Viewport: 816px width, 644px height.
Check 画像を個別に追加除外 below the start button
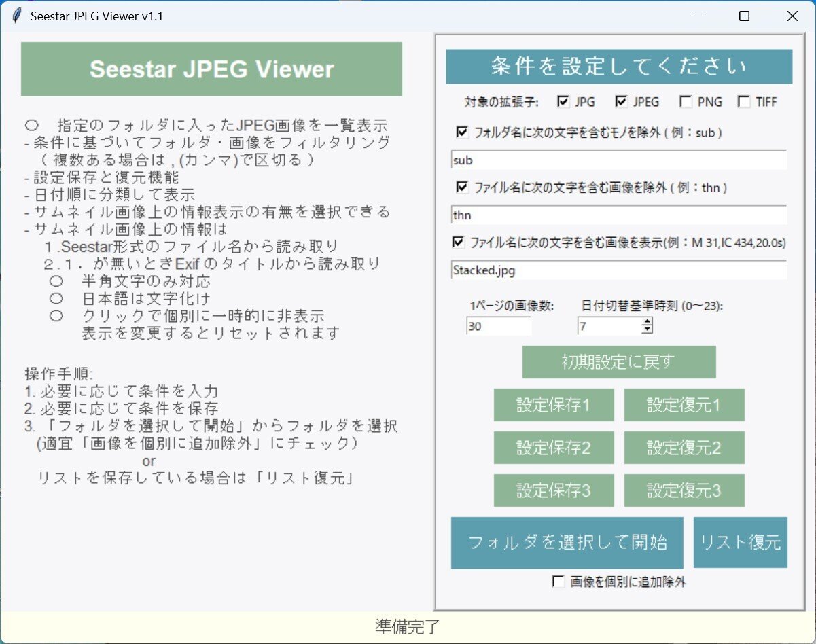point(558,581)
